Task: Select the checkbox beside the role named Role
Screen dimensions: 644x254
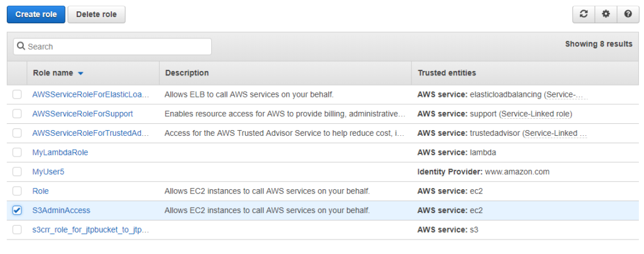Action: tap(17, 190)
